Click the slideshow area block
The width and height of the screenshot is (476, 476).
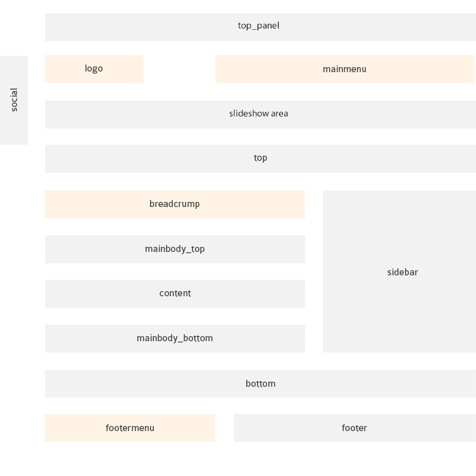coord(260,115)
